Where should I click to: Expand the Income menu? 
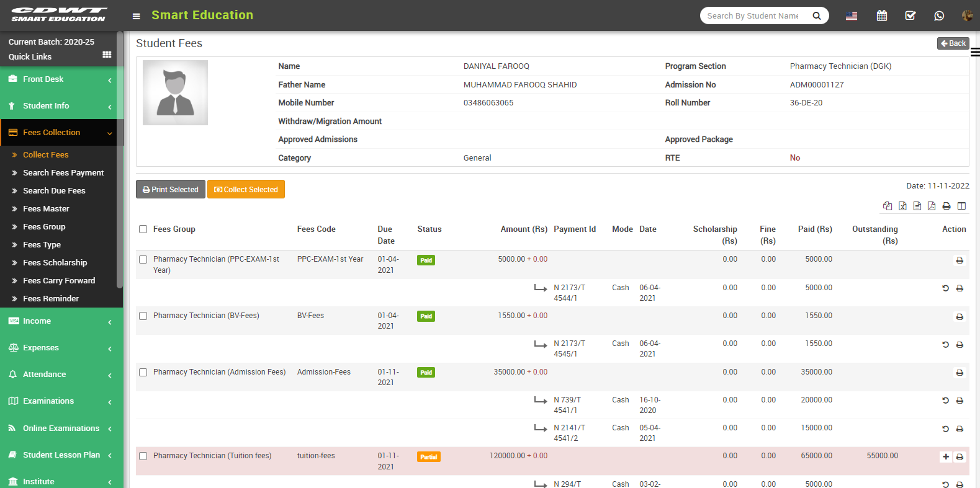61,321
